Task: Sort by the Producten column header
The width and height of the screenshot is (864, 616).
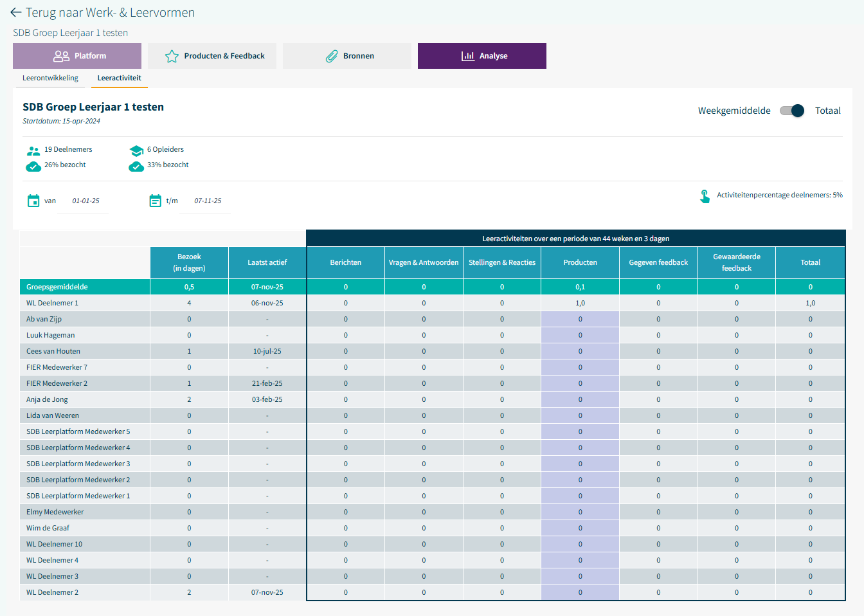Action: [580, 262]
